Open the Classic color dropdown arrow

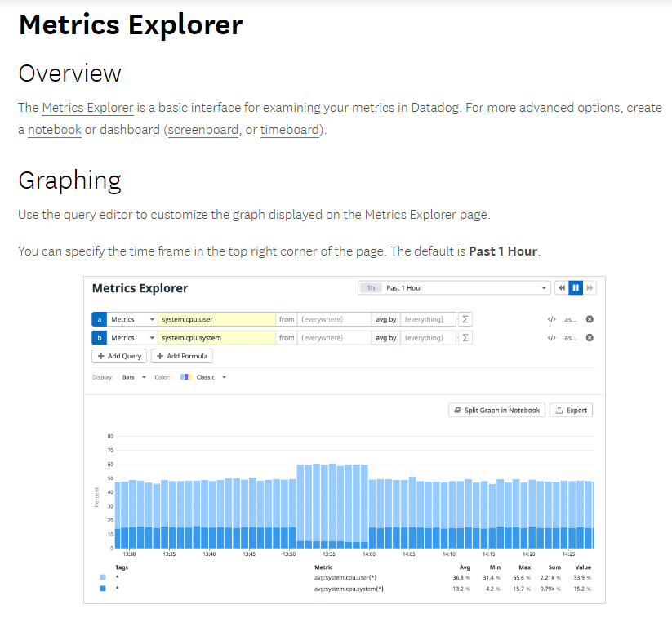[x=225, y=377]
